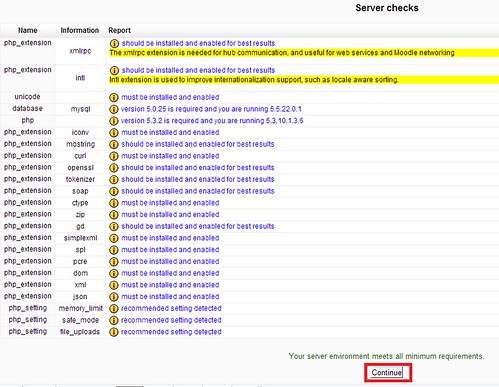Open the php version 5.3.2 required link

tap(212, 121)
